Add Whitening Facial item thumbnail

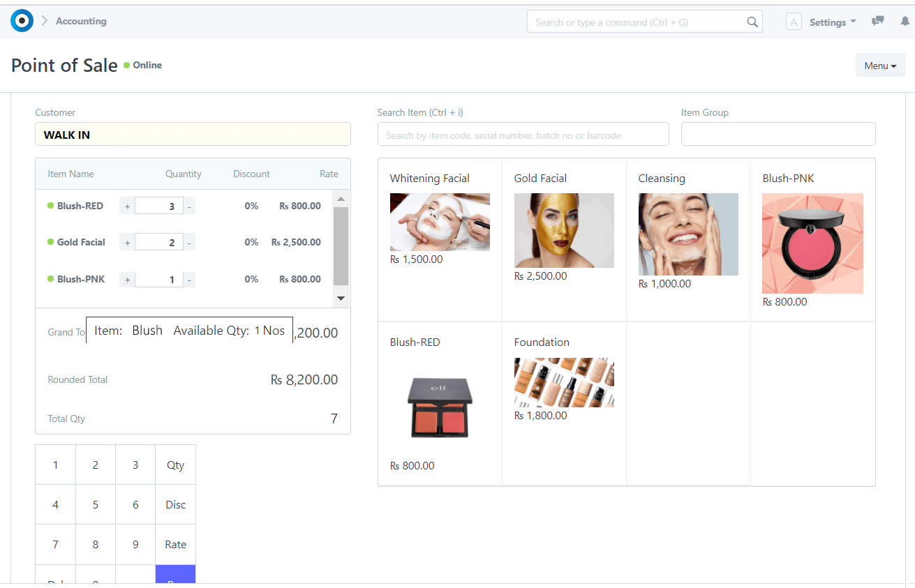[x=440, y=222]
